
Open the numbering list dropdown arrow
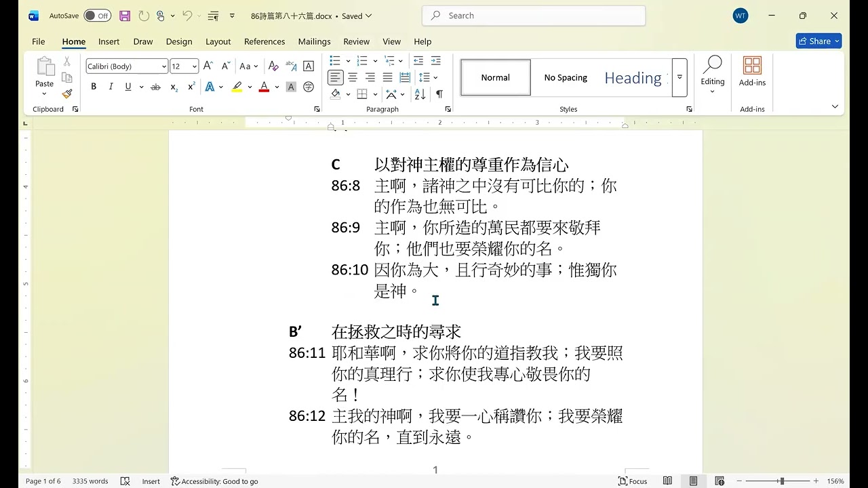[x=374, y=61]
